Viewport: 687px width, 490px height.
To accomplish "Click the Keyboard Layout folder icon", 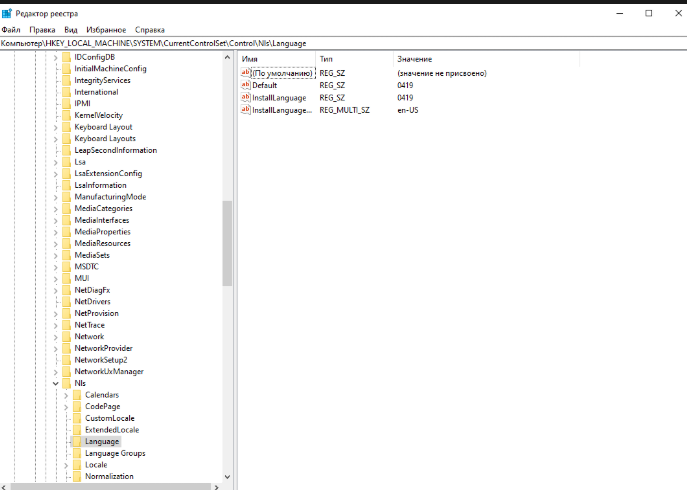I will click(67, 127).
